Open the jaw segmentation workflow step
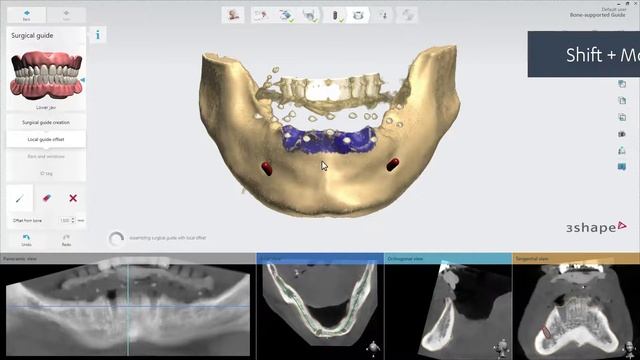 point(310,16)
